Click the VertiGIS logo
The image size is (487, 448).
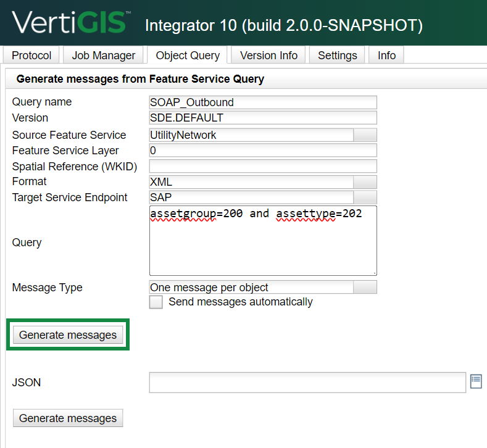71,22
